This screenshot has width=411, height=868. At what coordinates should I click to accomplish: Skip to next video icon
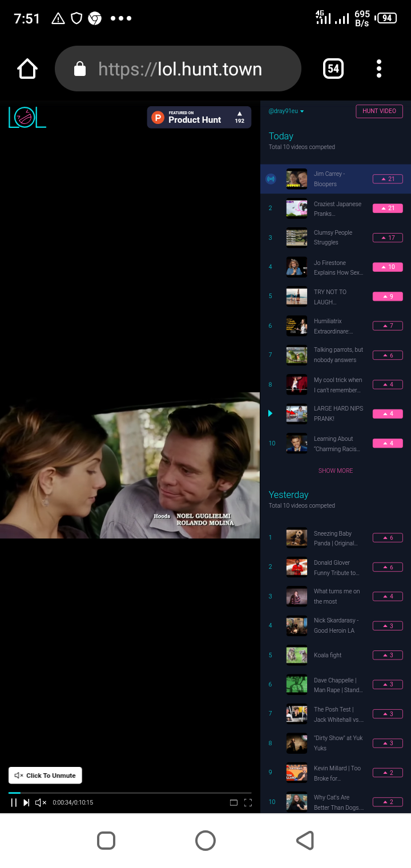pos(26,802)
